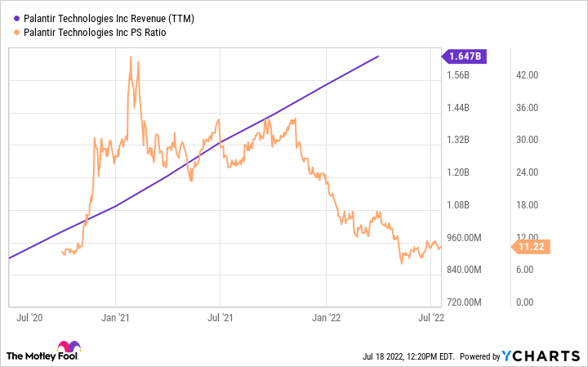Screen dimensions: 588x367
Task: Click the 30.00 PS ratio axis label
Action: (x=527, y=140)
